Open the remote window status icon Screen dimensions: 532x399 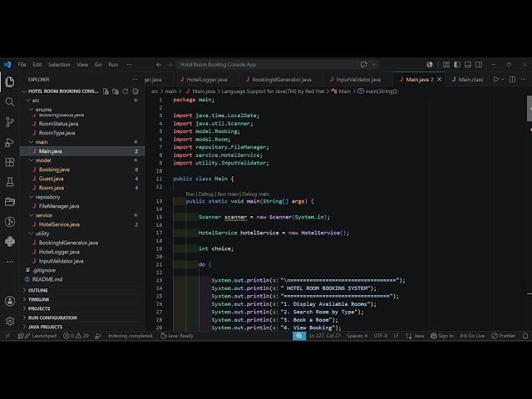pyautogui.click(x=7, y=336)
